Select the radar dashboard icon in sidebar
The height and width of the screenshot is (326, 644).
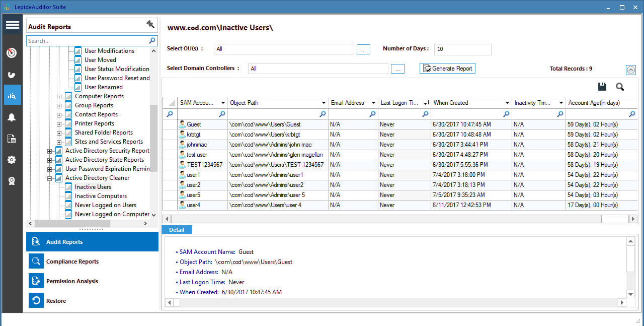tap(12, 52)
